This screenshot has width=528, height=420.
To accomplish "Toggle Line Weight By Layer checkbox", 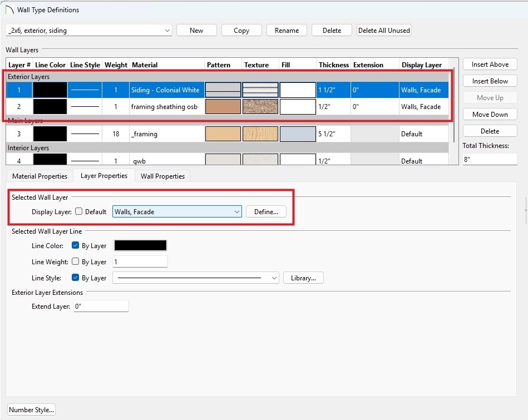I will (x=76, y=262).
